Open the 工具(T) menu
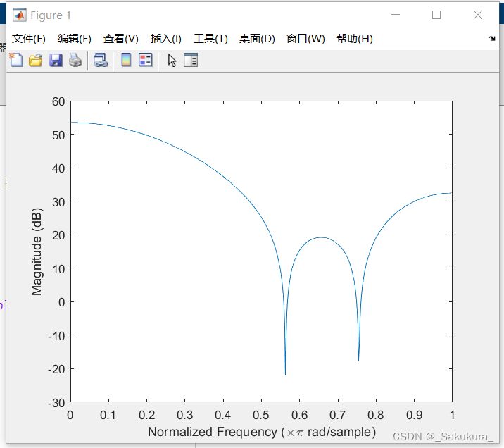504x448 pixels. (210, 39)
